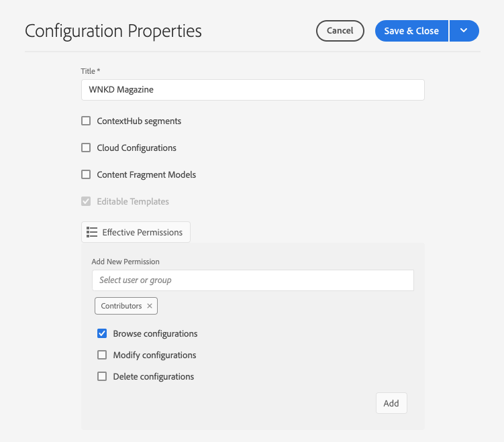This screenshot has height=442, width=504.
Task: Click the Contributors tag label
Action: pos(121,306)
